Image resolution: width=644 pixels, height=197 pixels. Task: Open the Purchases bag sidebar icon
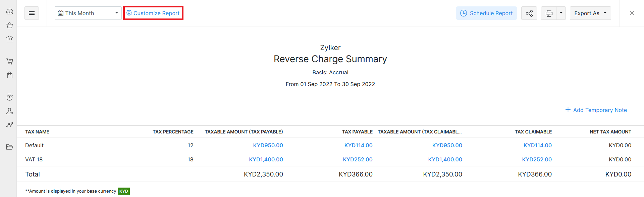pos(10,75)
